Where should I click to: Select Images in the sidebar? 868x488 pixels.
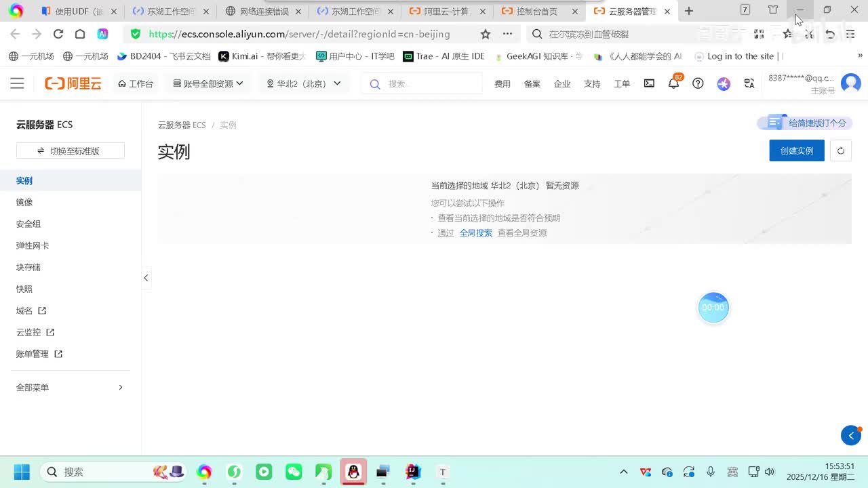[24, 202]
